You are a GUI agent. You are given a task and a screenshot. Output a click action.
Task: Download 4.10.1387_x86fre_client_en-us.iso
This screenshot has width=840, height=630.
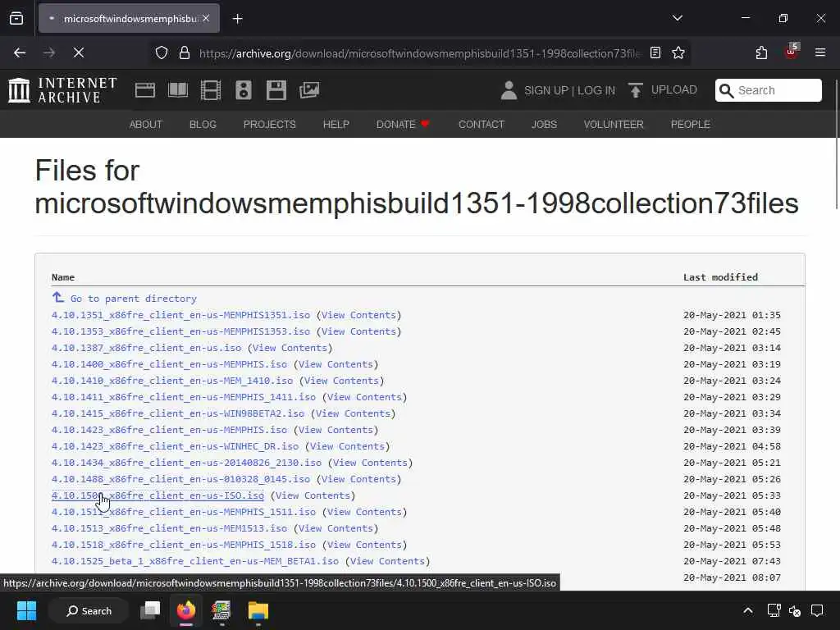click(x=146, y=348)
